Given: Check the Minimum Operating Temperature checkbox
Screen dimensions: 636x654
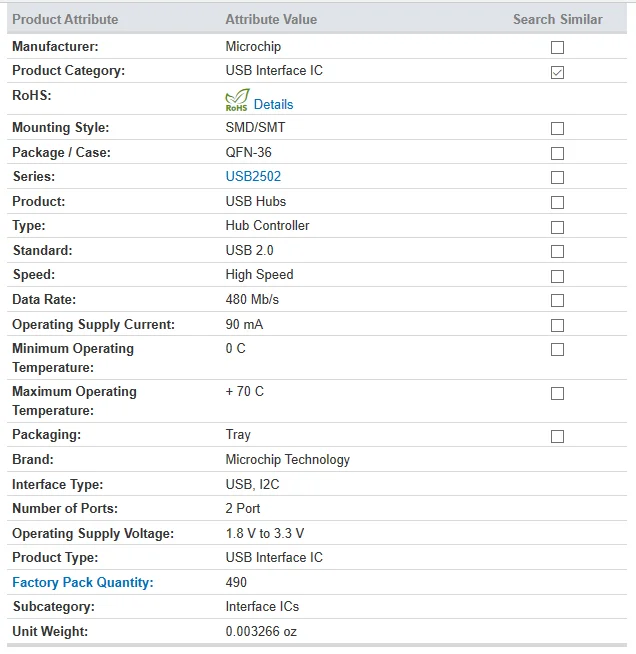Looking at the screenshot, I should (x=557, y=349).
